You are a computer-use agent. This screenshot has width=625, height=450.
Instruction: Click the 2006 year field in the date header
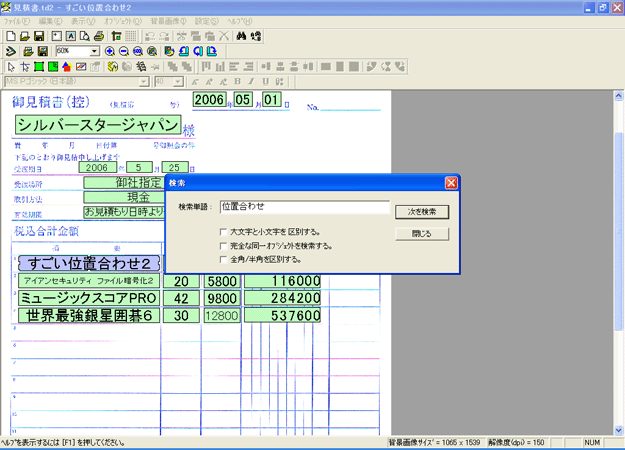click(210, 99)
